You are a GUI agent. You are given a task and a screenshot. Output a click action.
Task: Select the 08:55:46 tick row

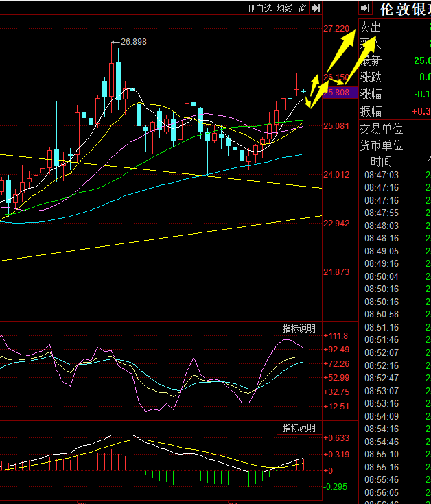[x=395, y=479]
